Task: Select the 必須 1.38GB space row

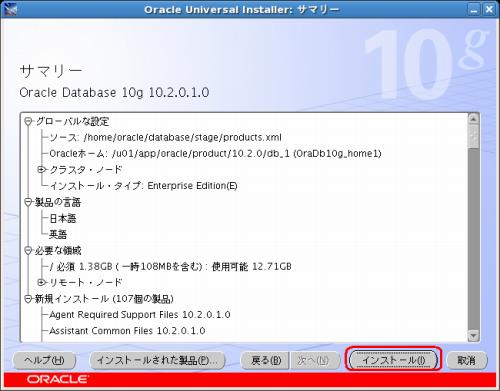Action: (170, 266)
